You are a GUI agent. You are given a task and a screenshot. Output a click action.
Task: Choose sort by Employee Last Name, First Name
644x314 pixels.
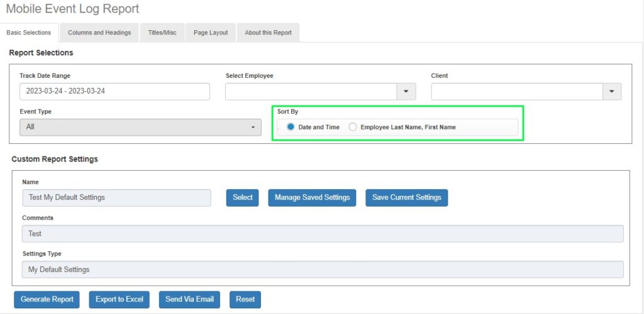click(x=353, y=127)
